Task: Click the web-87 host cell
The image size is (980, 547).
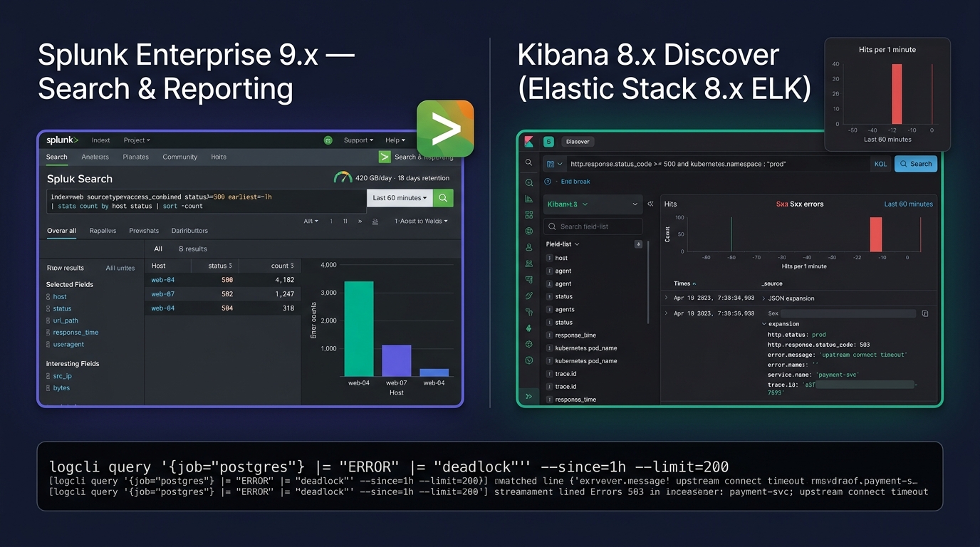Action: point(162,293)
